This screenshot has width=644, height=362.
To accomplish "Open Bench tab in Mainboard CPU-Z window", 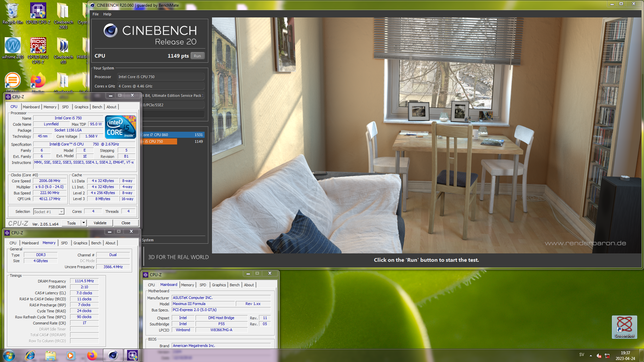I will (235, 285).
